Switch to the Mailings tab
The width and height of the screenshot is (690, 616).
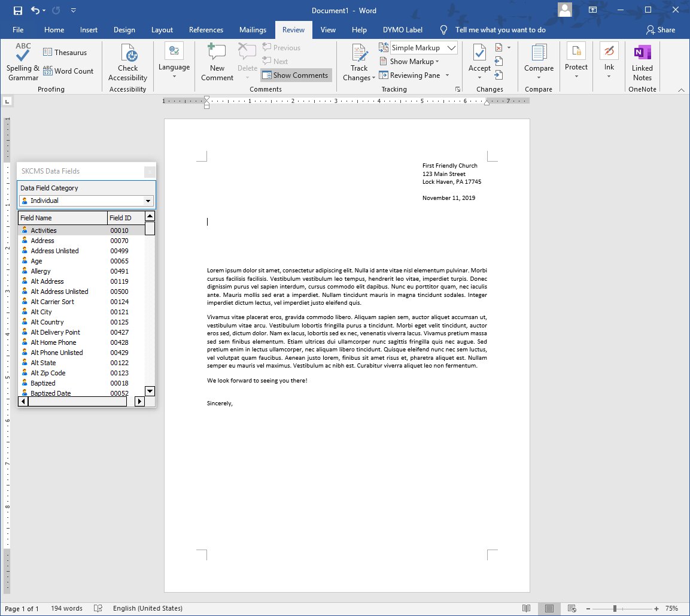(x=253, y=30)
